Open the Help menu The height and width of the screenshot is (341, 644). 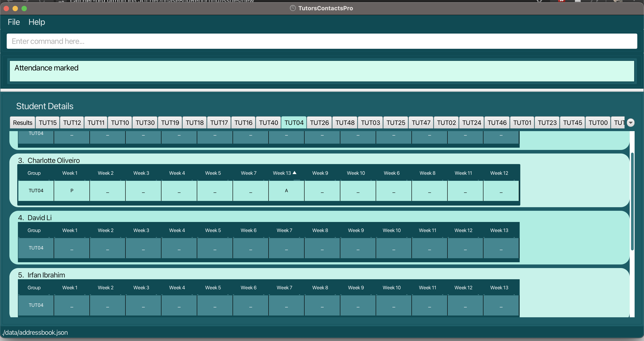[36, 22]
